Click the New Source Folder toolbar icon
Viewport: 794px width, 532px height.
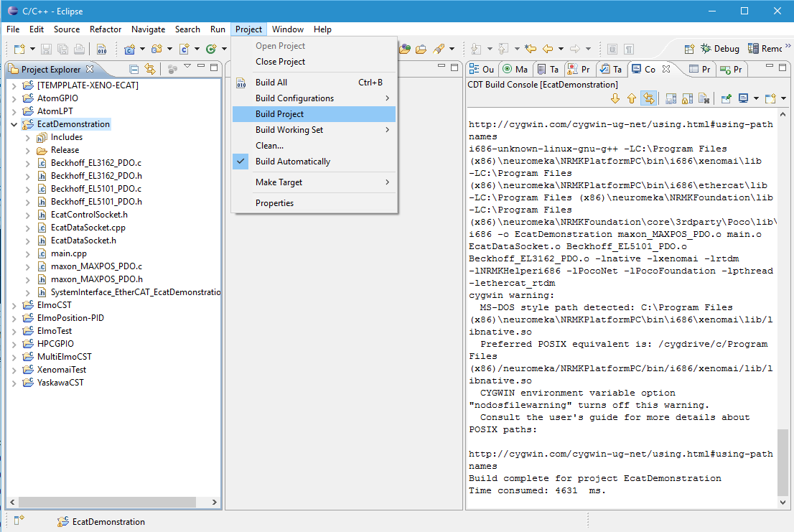[x=157, y=49]
